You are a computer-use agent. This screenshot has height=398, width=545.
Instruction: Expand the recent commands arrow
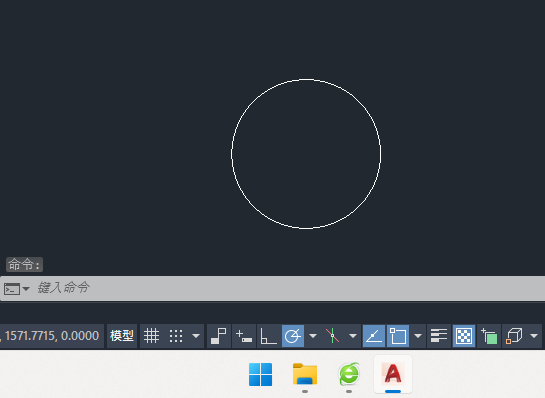tap(26, 289)
